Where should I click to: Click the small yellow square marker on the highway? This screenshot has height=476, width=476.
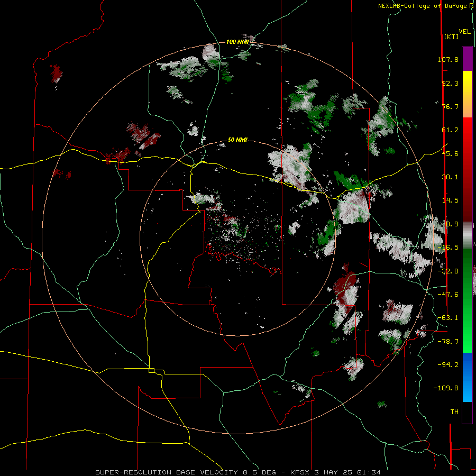point(151,370)
